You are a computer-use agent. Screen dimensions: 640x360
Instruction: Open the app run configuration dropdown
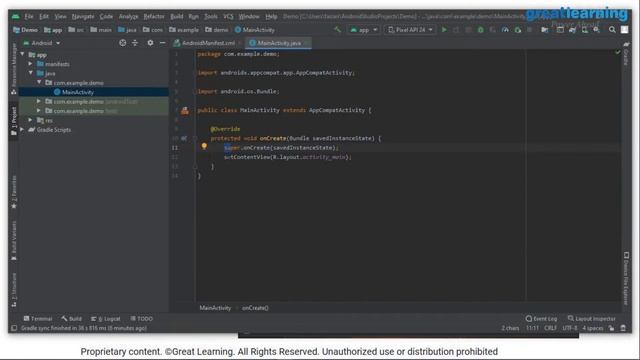point(363,30)
